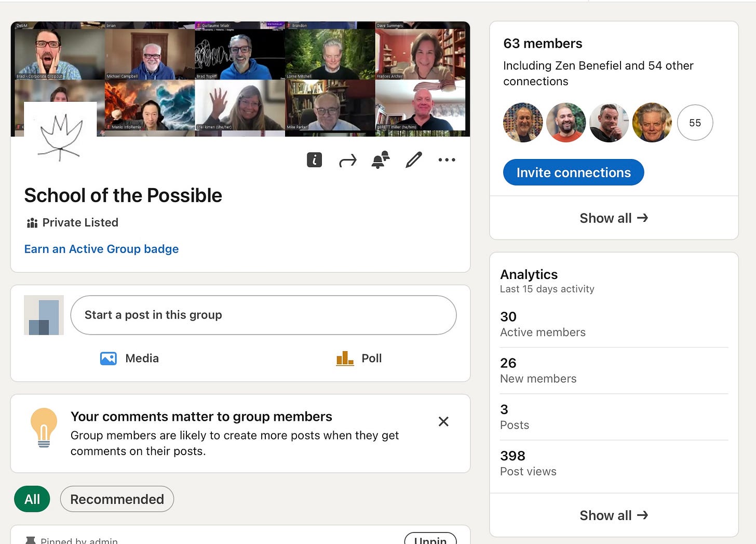Viewport: 756px width, 544px height.
Task: Click Earn an Active Group badge link
Action: click(x=101, y=249)
